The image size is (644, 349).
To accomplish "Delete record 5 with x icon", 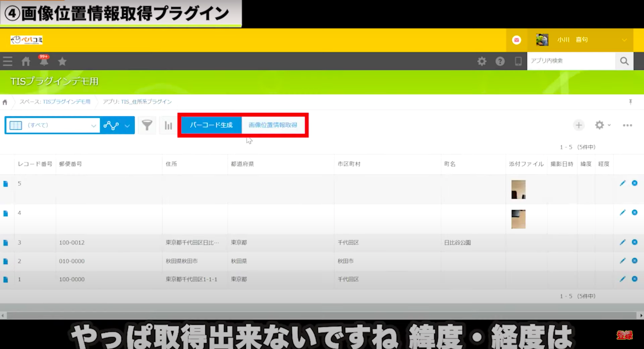I will [635, 183].
